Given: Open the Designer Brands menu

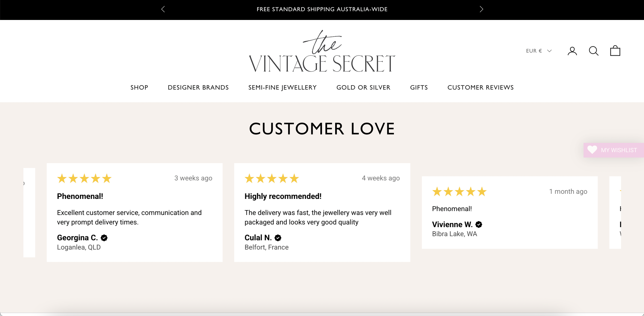Looking at the screenshot, I should (x=198, y=87).
